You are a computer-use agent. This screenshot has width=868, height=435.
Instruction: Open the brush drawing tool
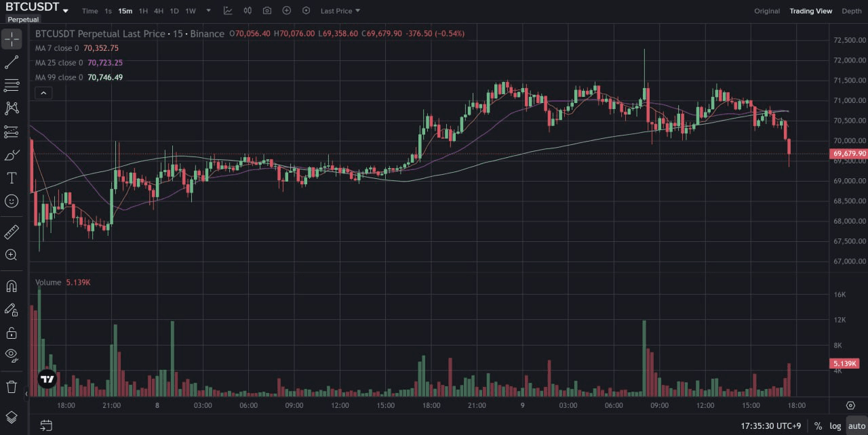[12, 155]
